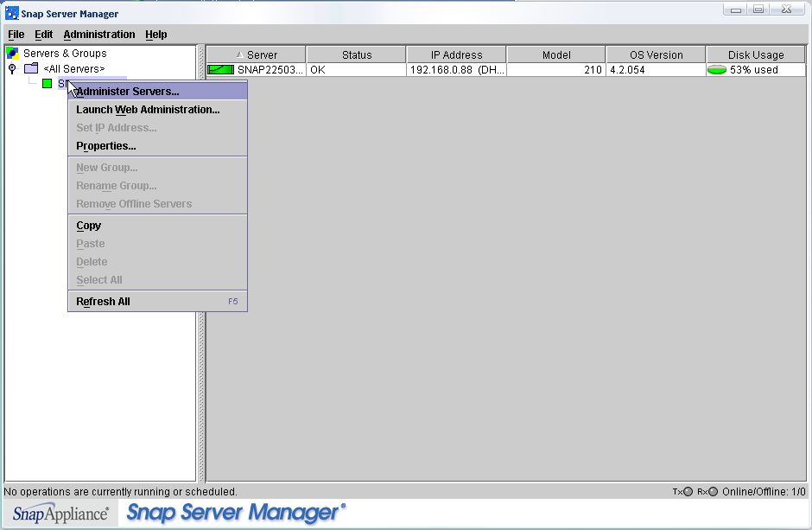The height and width of the screenshot is (530, 812).
Task: Collapse the All Servers tree node
Action: tap(12, 68)
